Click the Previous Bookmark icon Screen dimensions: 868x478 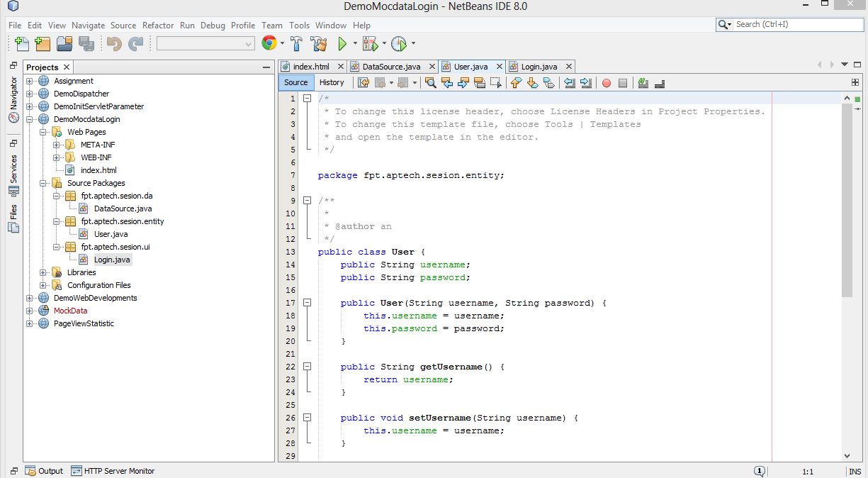pyautogui.click(x=516, y=83)
